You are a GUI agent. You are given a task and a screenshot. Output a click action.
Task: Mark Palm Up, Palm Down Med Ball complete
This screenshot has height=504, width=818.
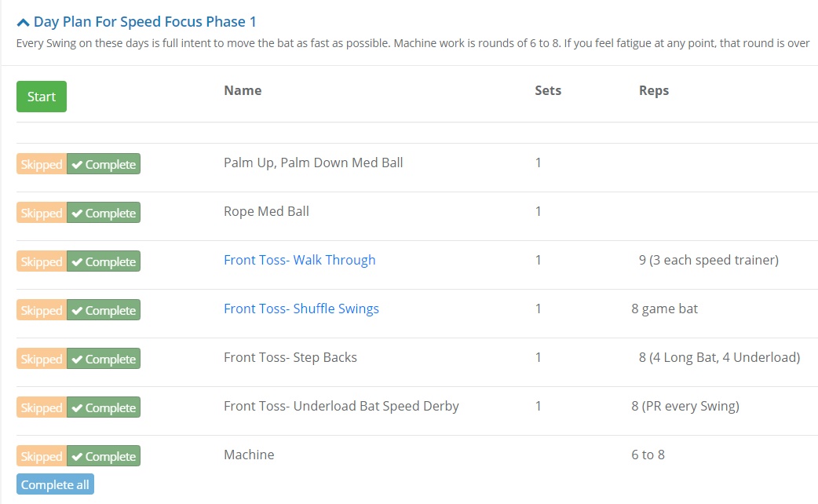pos(104,164)
